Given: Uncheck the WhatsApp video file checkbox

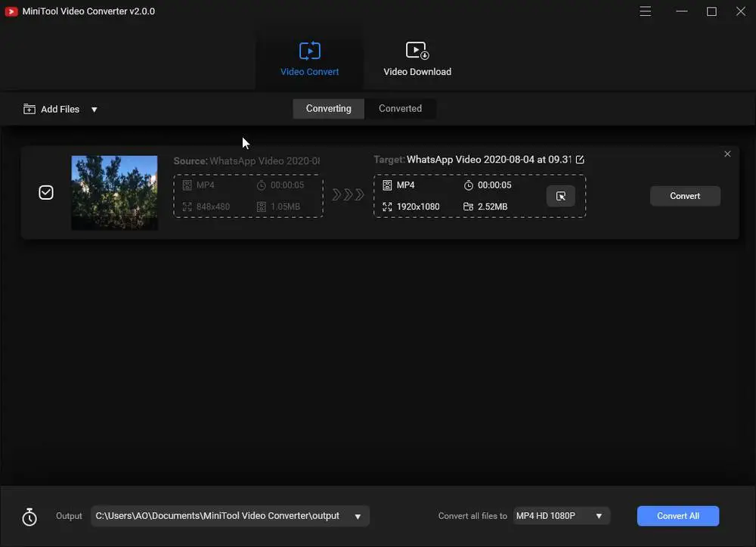Looking at the screenshot, I should click(46, 192).
